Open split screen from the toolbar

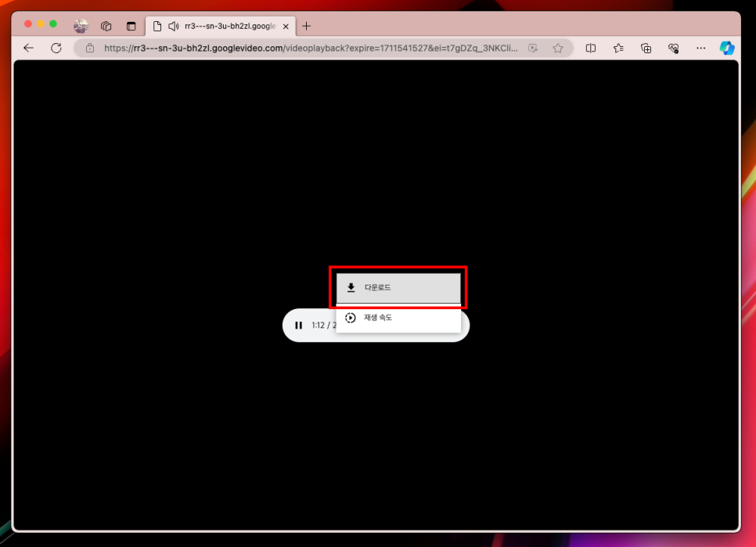pos(591,49)
